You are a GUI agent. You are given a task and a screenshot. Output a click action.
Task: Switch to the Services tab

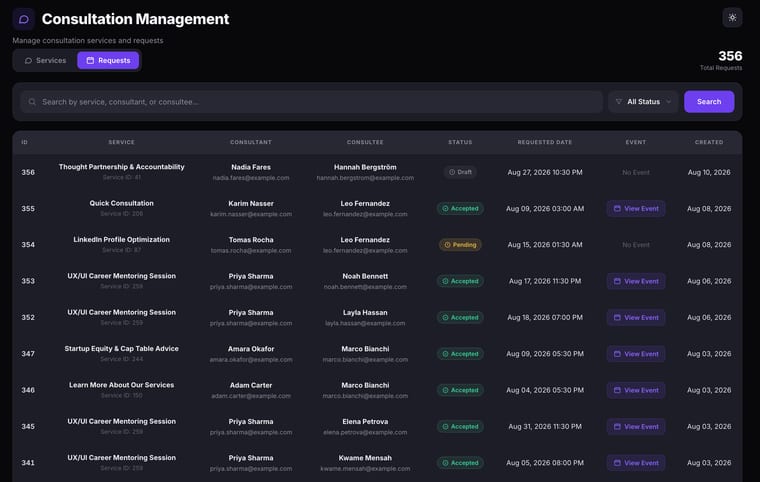pos(46,61)
